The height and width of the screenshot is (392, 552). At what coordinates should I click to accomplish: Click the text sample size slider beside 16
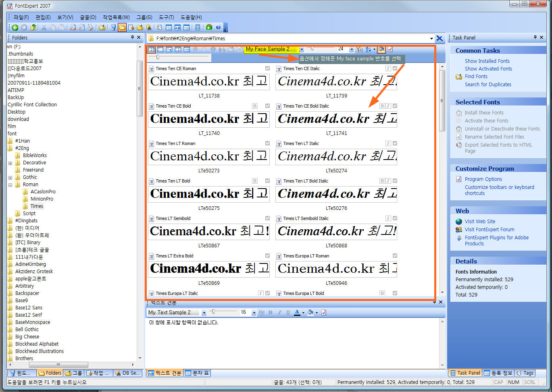tap(223, 312)
